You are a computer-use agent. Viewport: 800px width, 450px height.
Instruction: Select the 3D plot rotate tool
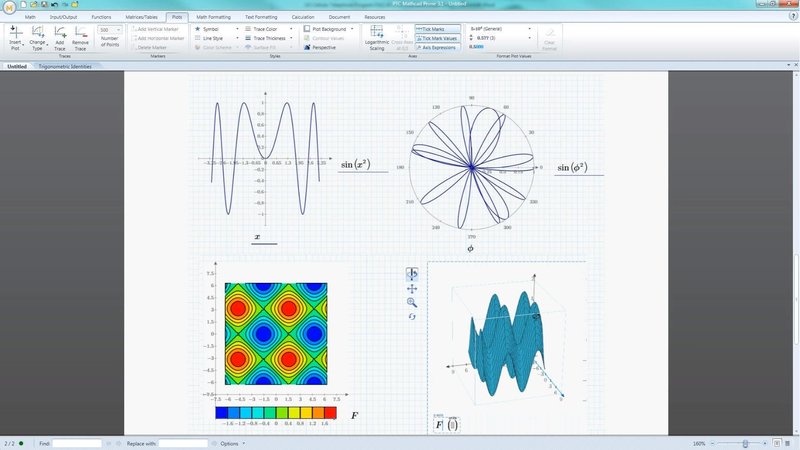tap(412, 273)
